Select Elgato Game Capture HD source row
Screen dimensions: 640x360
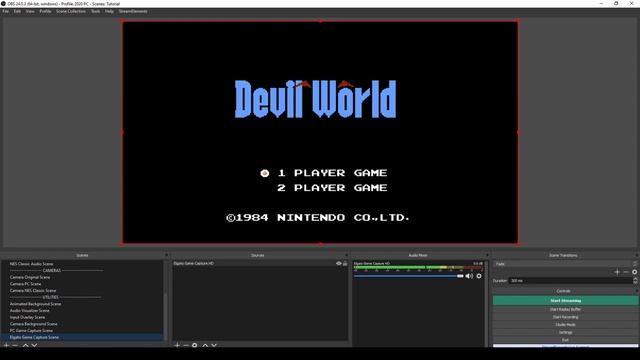click(260, 263)
